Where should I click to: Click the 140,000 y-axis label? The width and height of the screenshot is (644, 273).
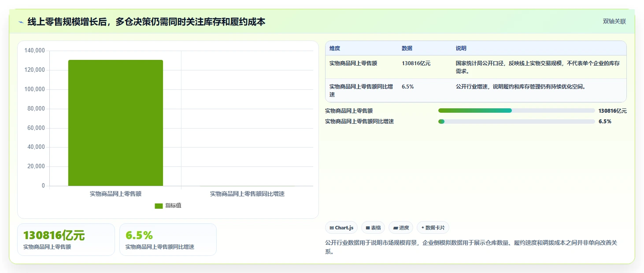[34, 51]
